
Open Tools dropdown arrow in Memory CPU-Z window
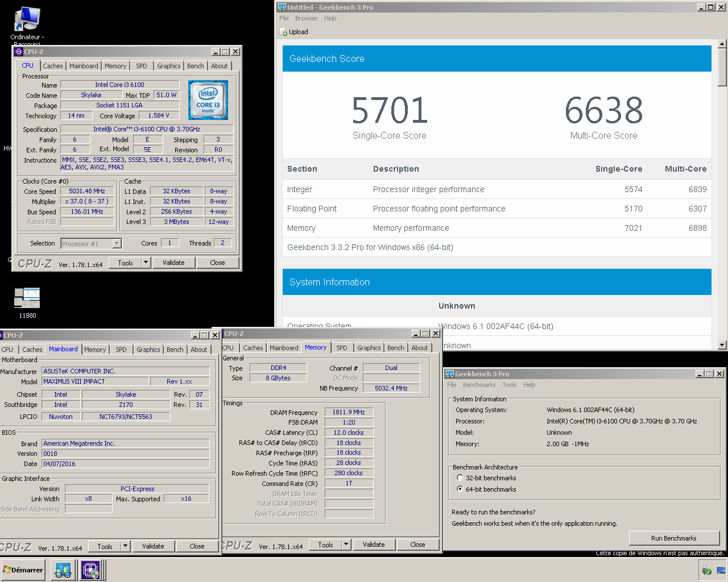coord(346,544)
